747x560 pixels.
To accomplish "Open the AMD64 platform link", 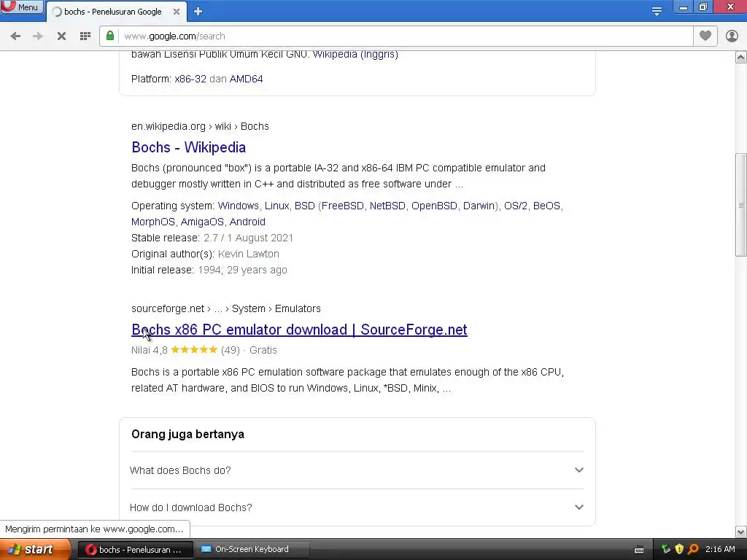I will coord(247,79).
